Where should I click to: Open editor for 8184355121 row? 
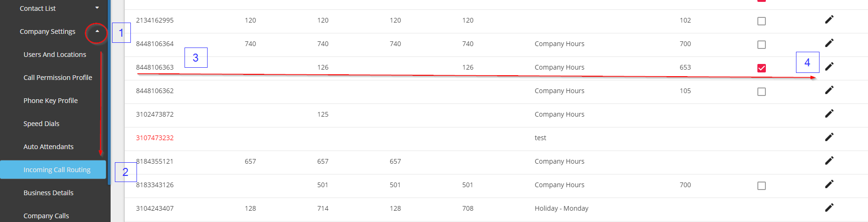click(x=829, y=160)
